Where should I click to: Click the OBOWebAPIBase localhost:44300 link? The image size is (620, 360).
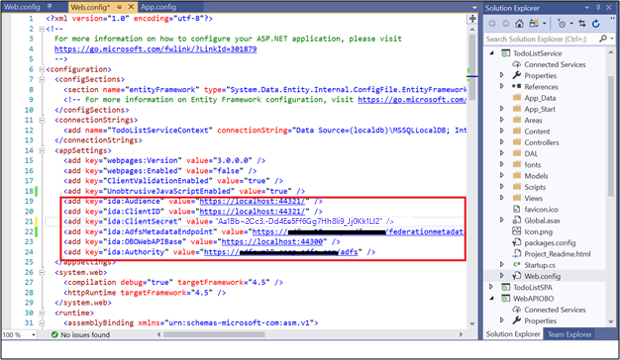(272, 242)
